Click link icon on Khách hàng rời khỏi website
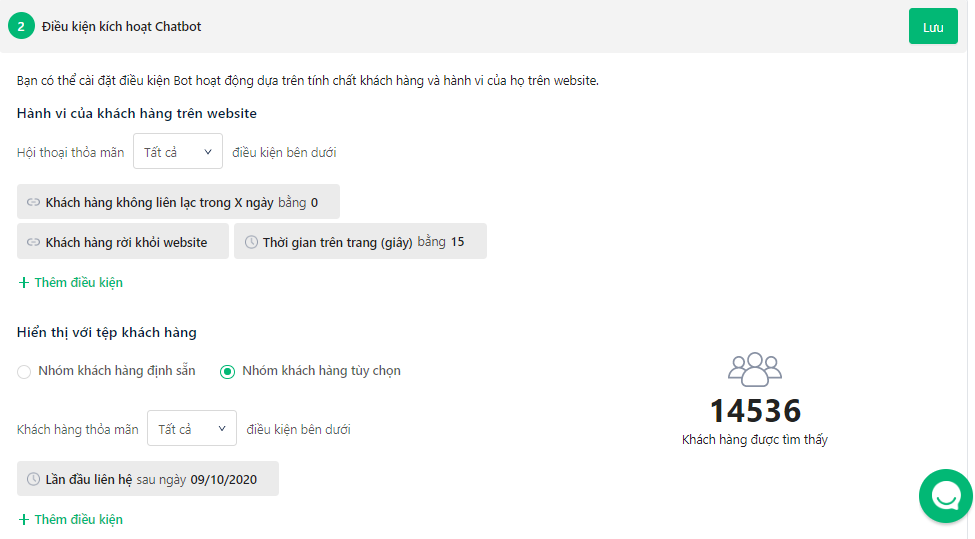 pyautogui.click(x=33, y=242)
